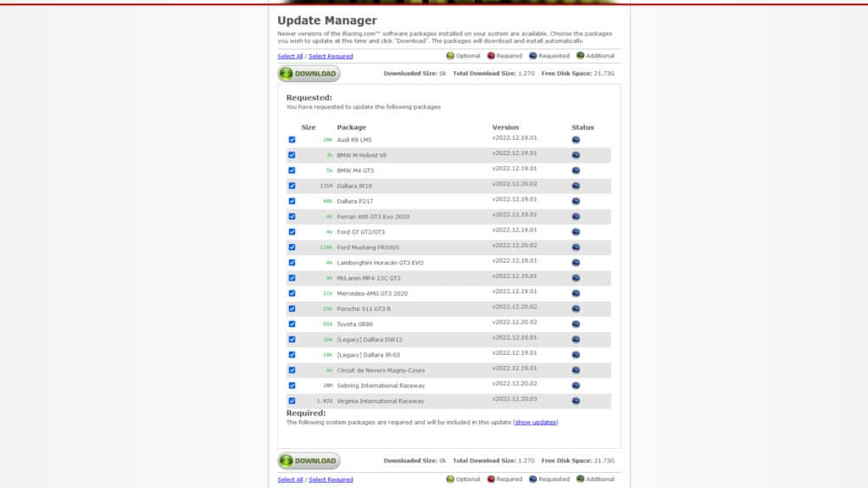Deselect Circuit de Nevers Magny-Cours checkbox
Image resolution: width=868 pixels, height=488 pixels.
(292, 370)
